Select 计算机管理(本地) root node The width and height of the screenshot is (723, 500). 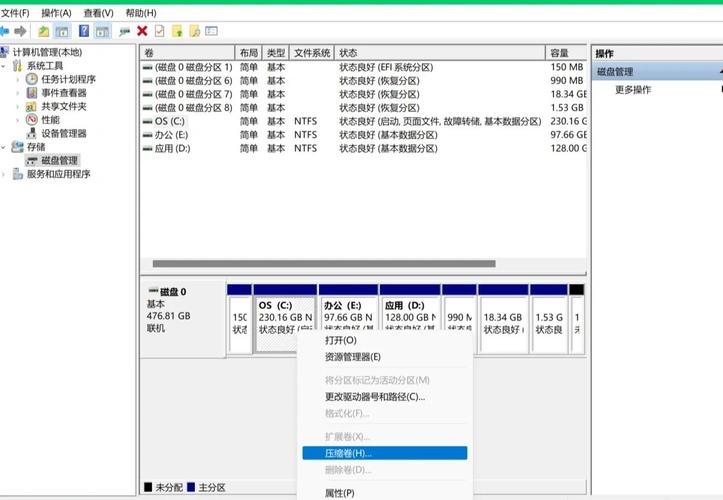(x=47, y=52)
